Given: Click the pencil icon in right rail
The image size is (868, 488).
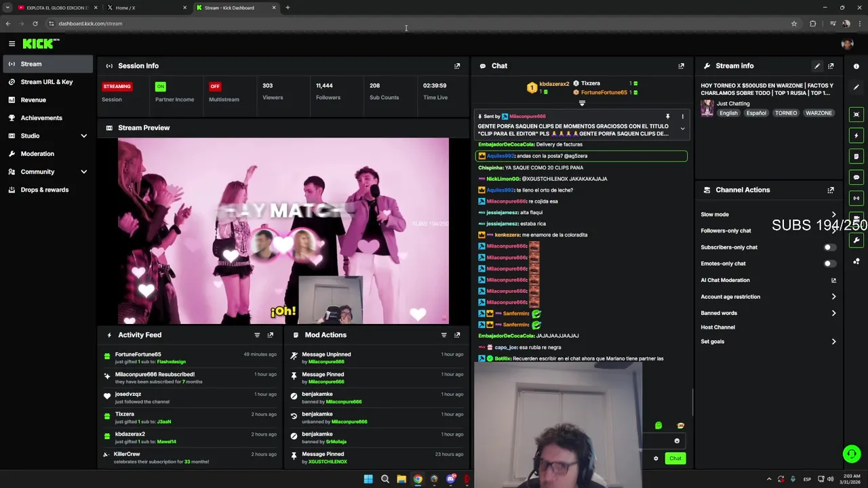Looking at the screenshot, I should click(856, 87).
